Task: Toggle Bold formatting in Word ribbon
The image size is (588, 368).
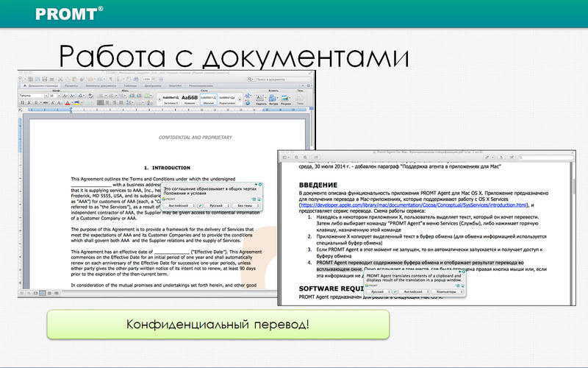Action: (22, 103)
